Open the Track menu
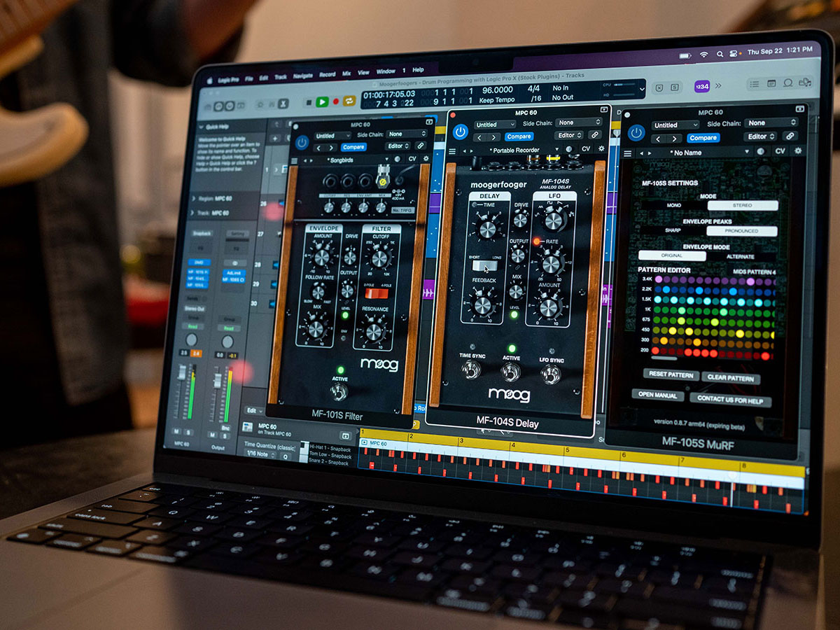 pyautogui.click(x=281, y=77)
